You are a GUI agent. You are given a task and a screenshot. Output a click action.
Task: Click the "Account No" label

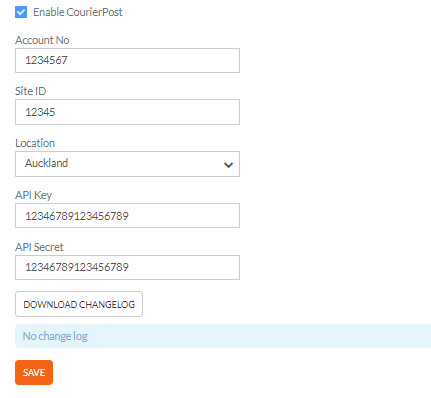pyautogui.click(x=42, y=40)
